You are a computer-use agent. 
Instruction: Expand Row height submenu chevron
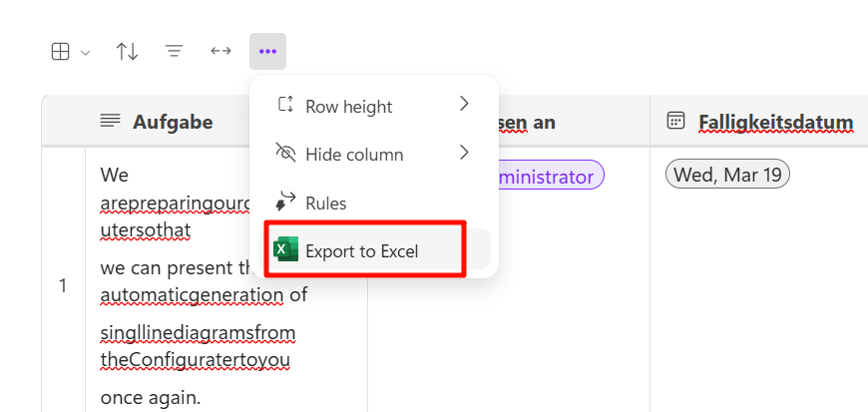(464, 104)
